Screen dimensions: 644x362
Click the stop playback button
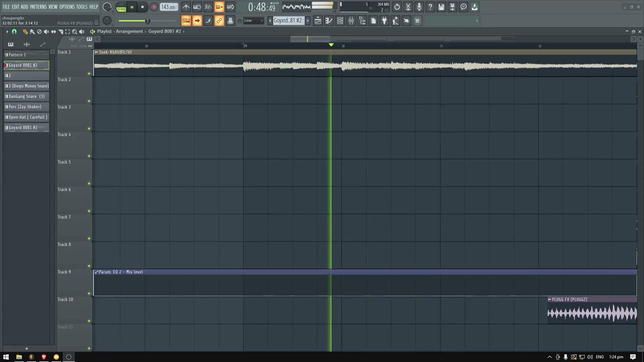(x=143, y=7)
